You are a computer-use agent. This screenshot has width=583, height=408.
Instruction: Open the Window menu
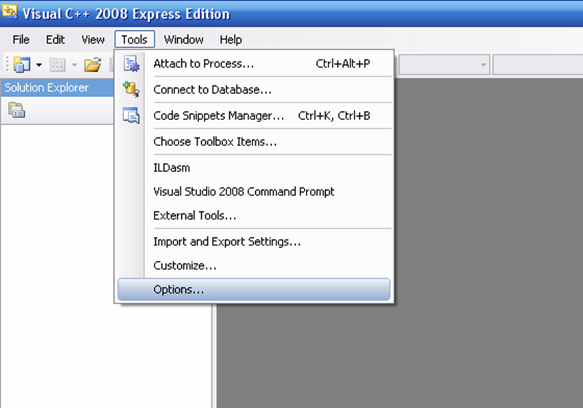(184, 39)
